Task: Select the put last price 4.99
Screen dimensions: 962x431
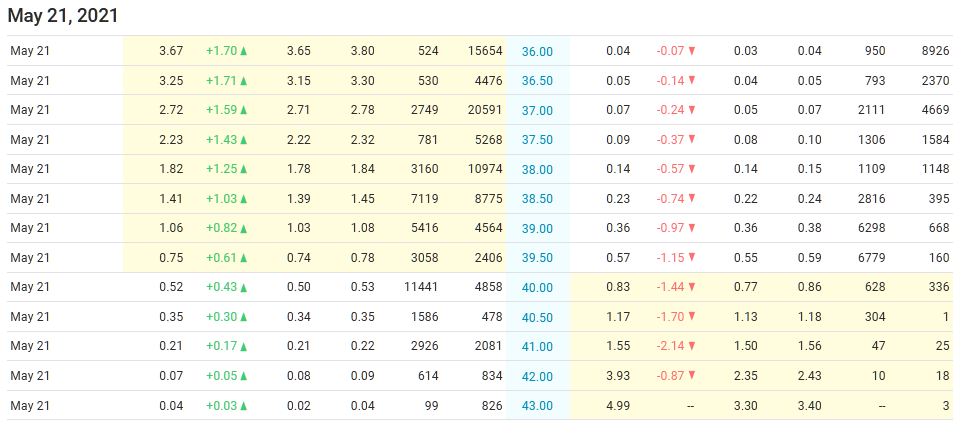Action: pos(618,405)
